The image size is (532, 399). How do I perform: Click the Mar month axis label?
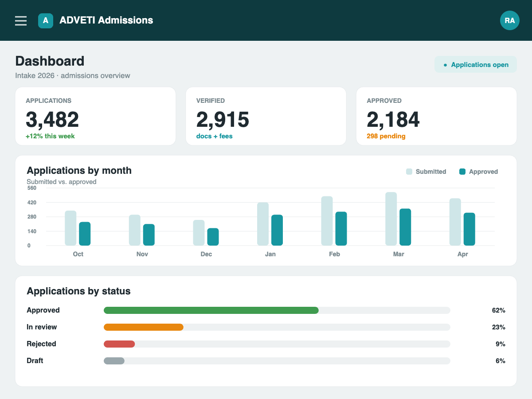[x=399, y=254]
